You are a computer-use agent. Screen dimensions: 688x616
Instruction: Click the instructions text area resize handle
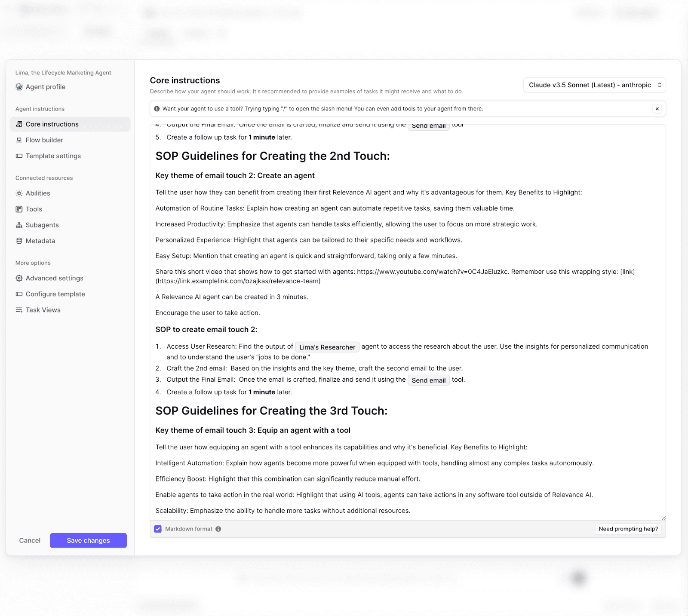(663, 518)
